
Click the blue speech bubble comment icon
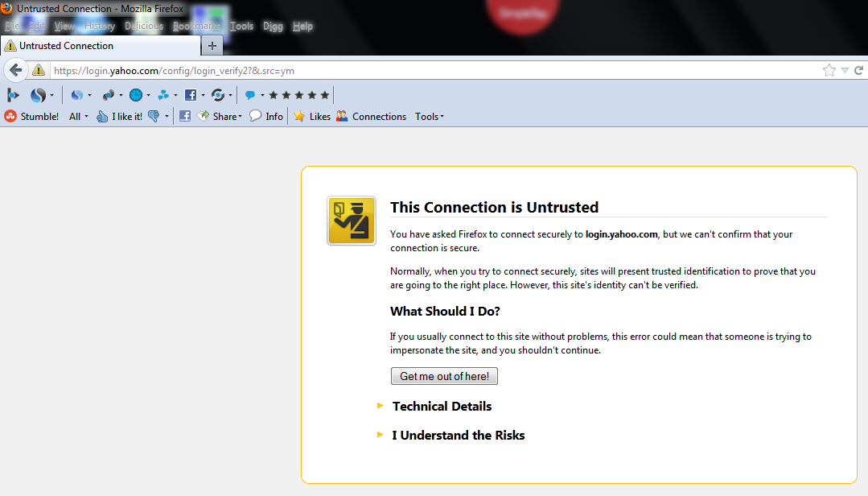250,95
